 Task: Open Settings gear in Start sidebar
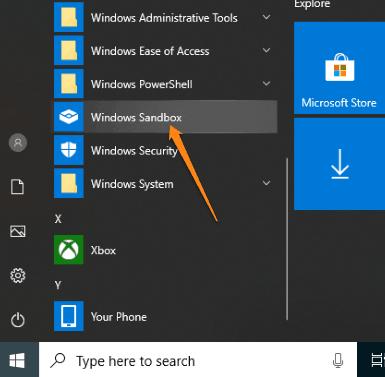click(x=18, y=275)
